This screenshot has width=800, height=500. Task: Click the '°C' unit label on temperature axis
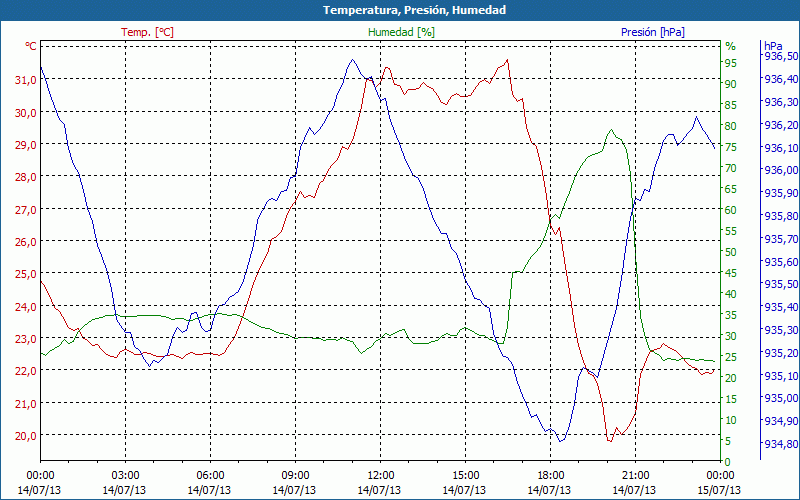(31, 46)
